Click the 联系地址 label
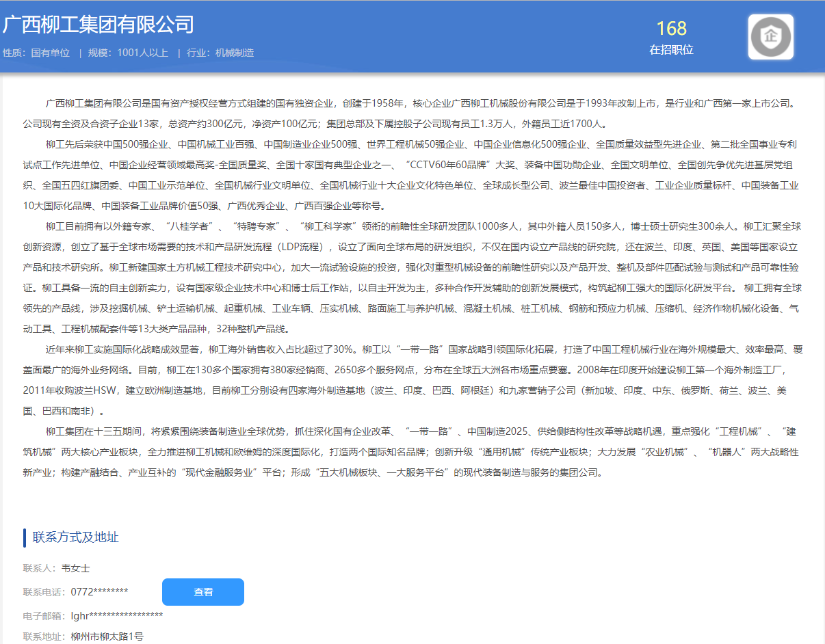Viewport: 825px width, 644px height. pyautogui.click(x=45, y=636)
